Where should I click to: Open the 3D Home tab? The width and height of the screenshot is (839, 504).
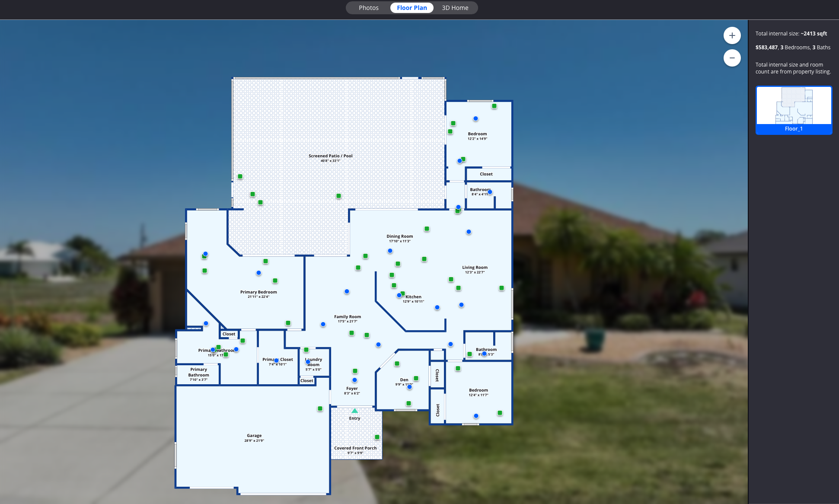454,7
